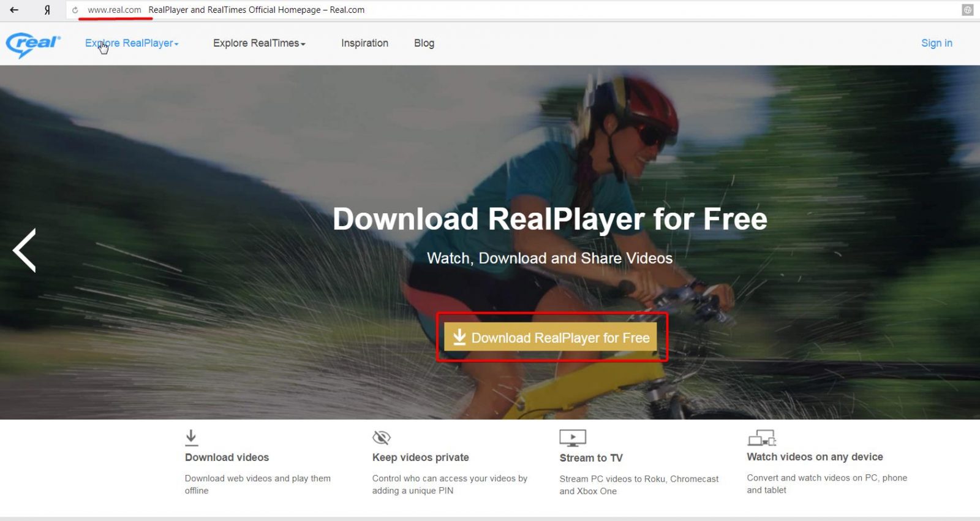Click the icon at the address bar's right end

point(968,10)
